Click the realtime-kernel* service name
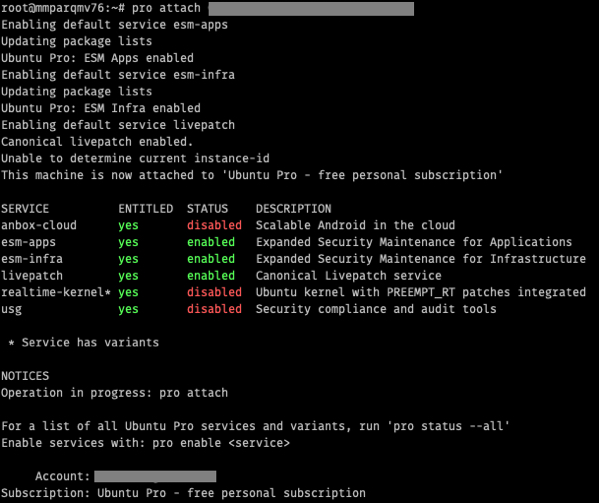The width and height of the screenshot is (599, 503). point(56,292)
